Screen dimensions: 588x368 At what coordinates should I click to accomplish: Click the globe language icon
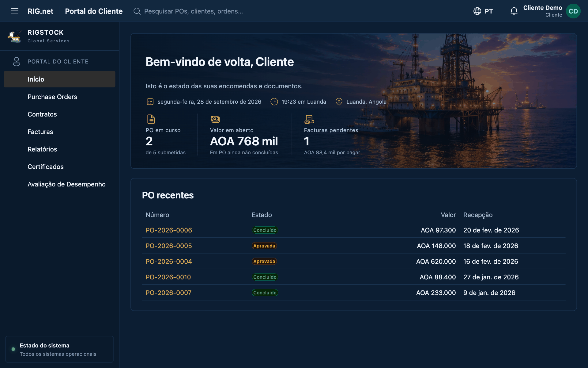pos(477,11)
